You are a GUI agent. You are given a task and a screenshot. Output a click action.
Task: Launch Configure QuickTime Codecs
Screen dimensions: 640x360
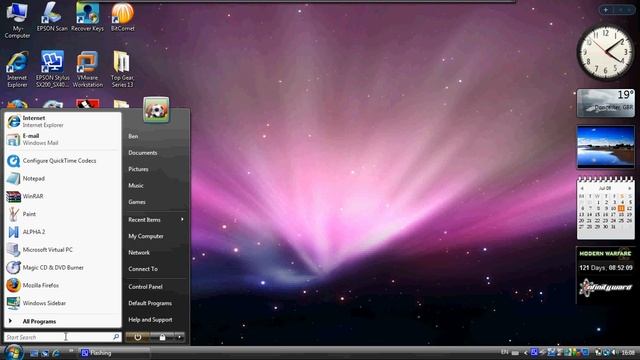[x=62, y=161]
